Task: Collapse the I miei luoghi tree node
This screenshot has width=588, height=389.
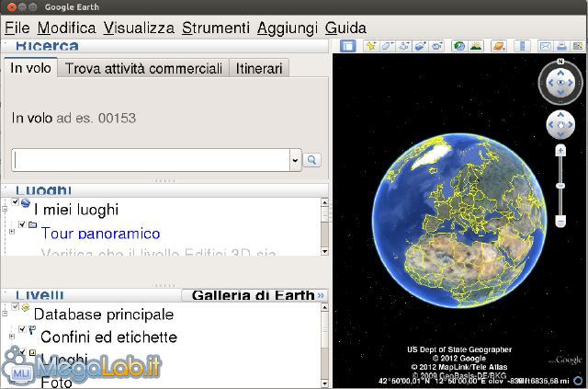Action: [x=5, y=209]
